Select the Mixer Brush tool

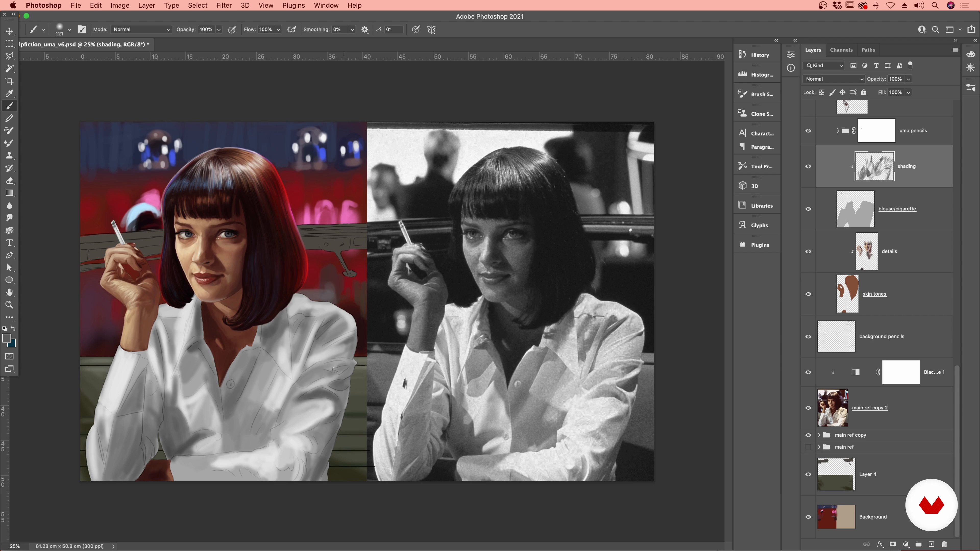point(9,143)
